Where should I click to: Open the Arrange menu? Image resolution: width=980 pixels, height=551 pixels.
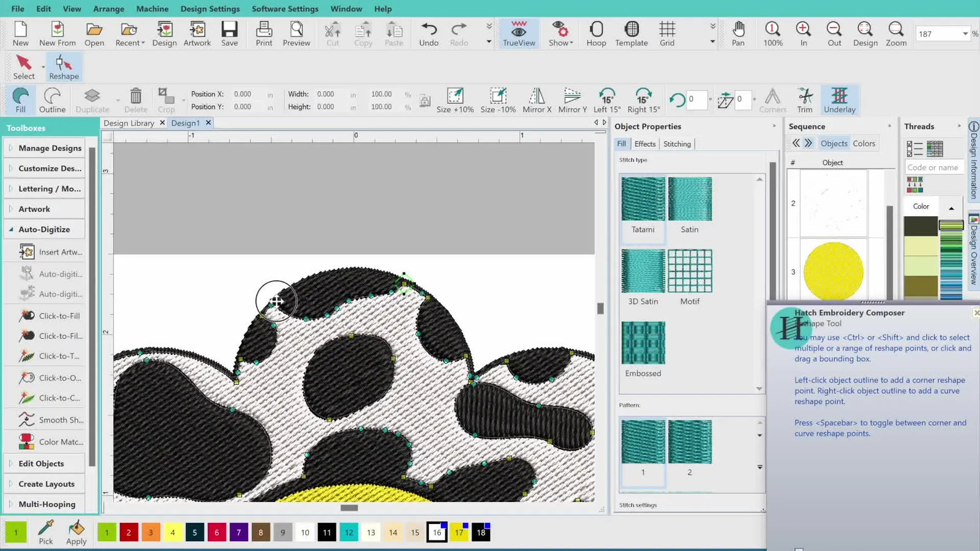[x=108, y=9]
